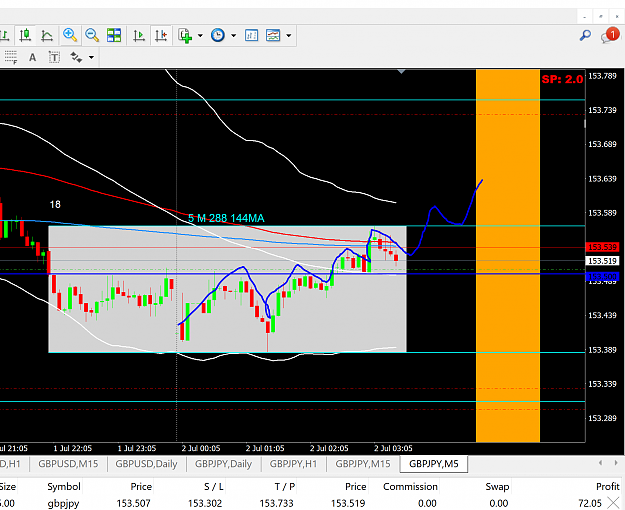The width and height of the screenshot is (625, 510).
Task: Switch to the GBPJPY,H1 chart tab
Action: 293,464
